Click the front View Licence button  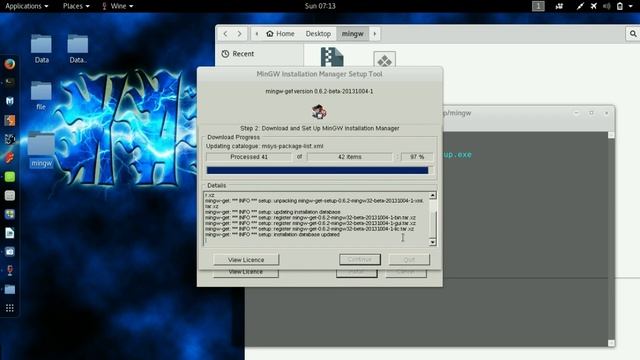point(246,260)
